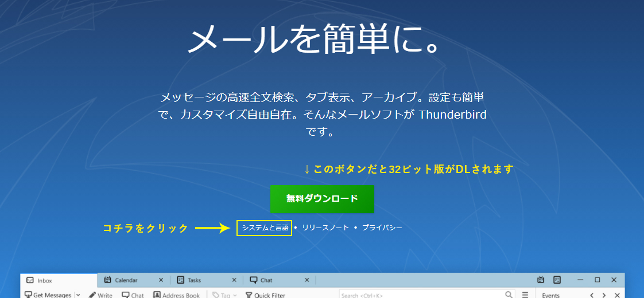The image size is (644, 298).
Task: Click the Search Ctrl+K field
Action: [x=426, y=295]
